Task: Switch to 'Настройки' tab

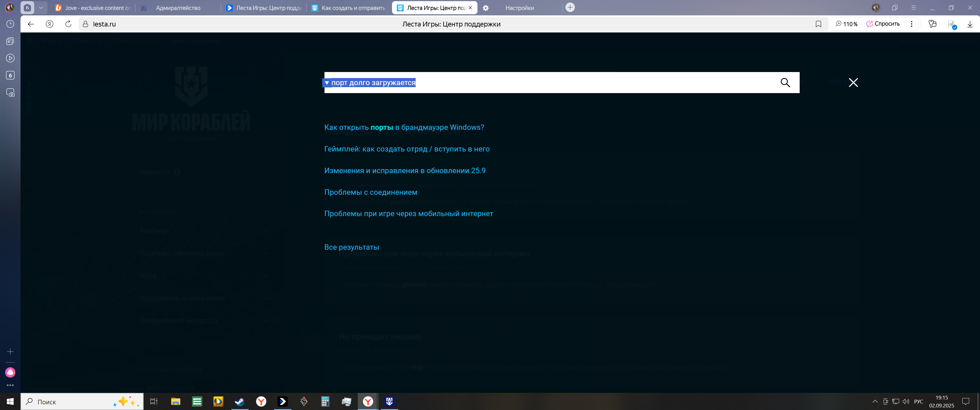Action: tap(520, 8)
